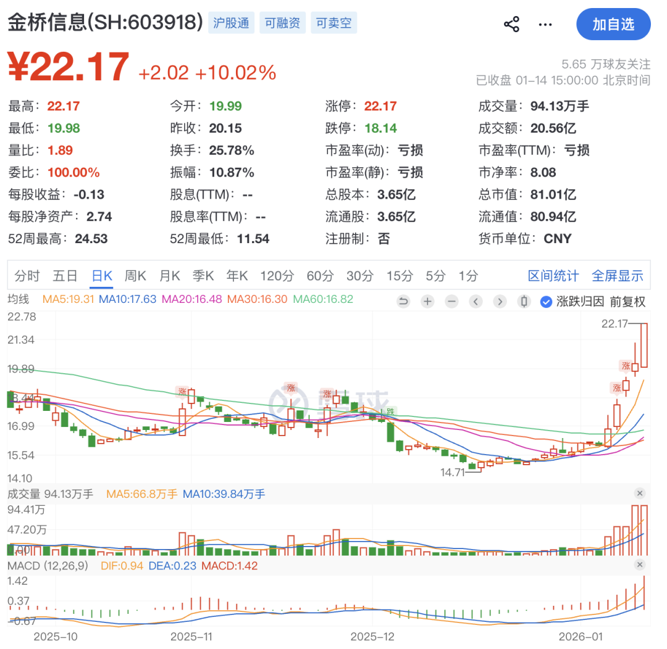Uncheck the 涨跌归因 checkbox
Image resolution: width=667 pixels, height=649 pixels.
(x=546, y=301)
